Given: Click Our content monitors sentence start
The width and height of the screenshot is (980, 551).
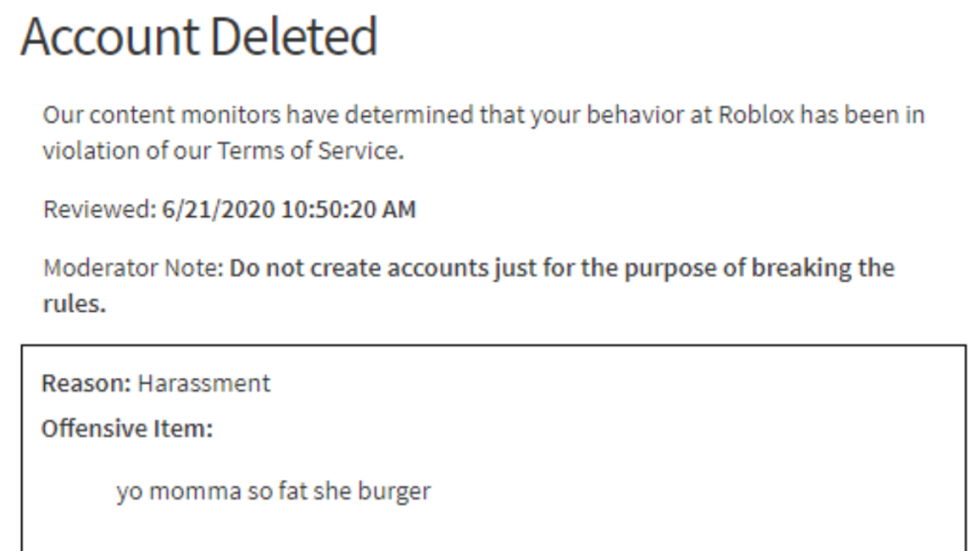Looking at the screenshot, I should (x=161, y=115).
